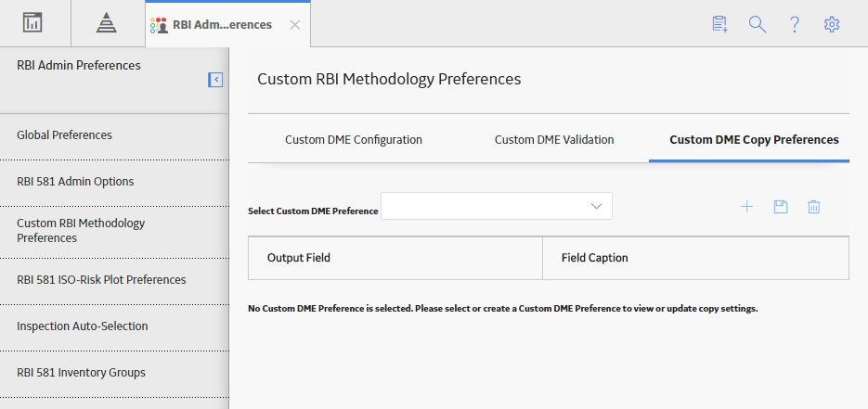Open the settings gear icon
868x409 pixels.
coord(832,24)
